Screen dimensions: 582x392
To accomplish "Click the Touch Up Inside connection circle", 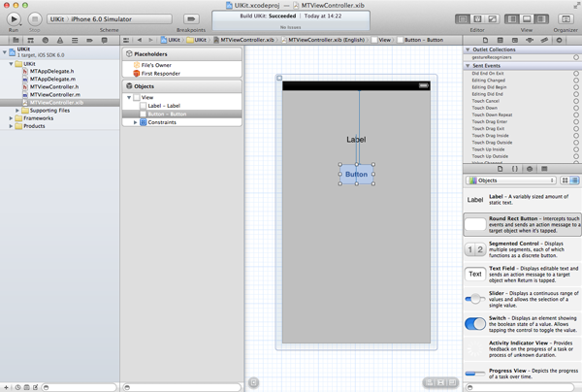I will (x=576, y=149).
